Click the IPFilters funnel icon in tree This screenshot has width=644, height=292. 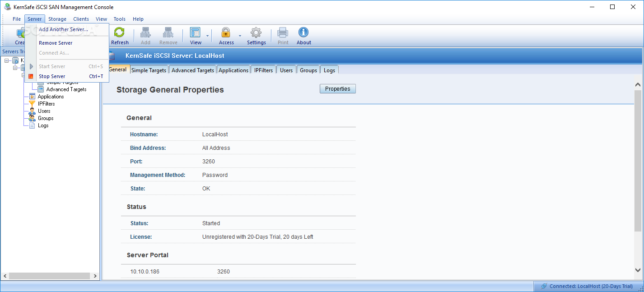click(x=32, y=104)
